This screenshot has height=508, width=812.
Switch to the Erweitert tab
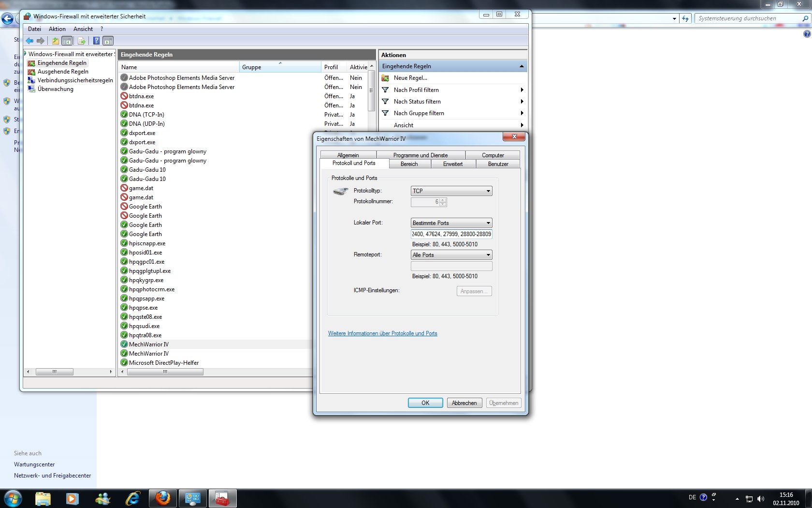click(453, 164)
